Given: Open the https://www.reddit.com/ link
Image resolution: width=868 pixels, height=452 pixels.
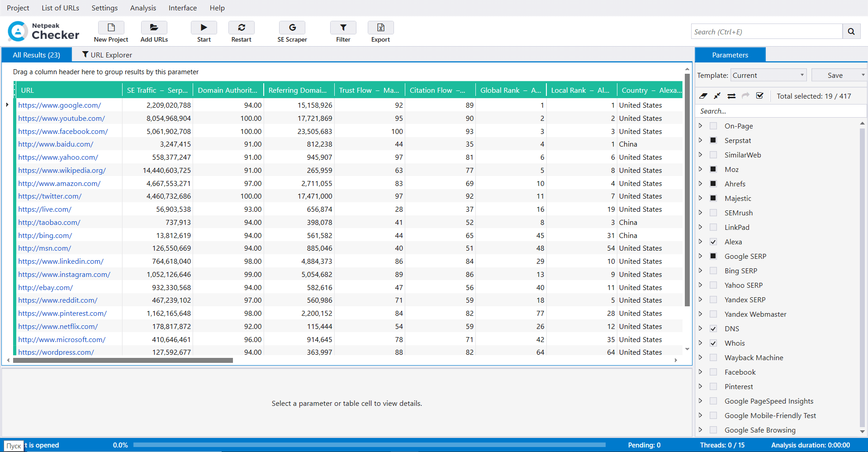Looking at the screenshot, I should click(58, 300).
